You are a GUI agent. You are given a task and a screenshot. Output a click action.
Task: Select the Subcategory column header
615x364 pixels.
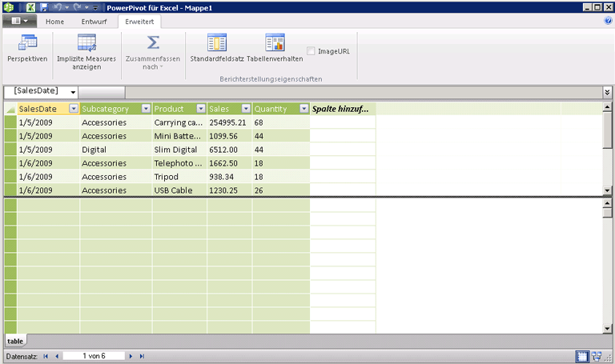105,109
